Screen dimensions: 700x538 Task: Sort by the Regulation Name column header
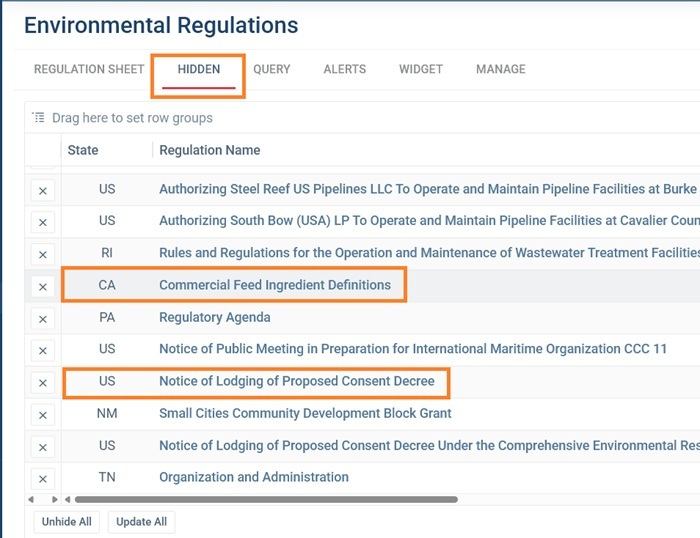[x=209, y=150]
